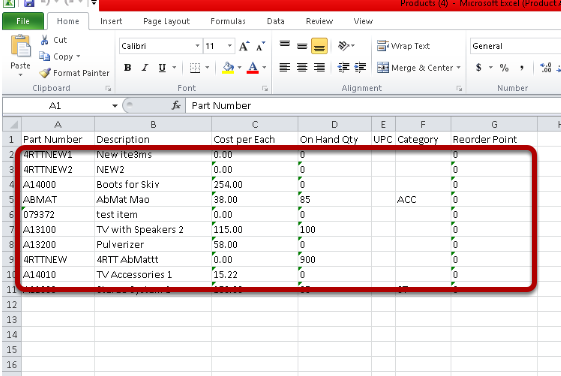Activate the Format Painter brush
Viewport: 561px width, 376px height.
(45, 73)
